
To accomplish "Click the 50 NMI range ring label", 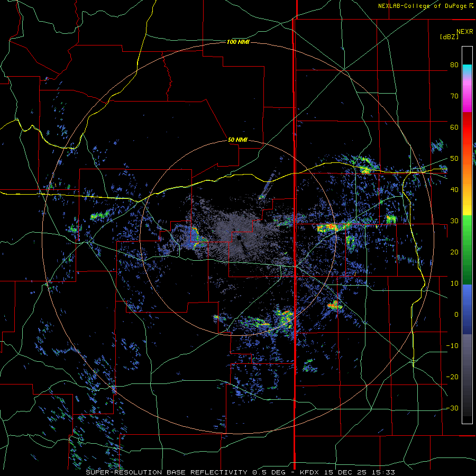I will click(x=237, y=140).
